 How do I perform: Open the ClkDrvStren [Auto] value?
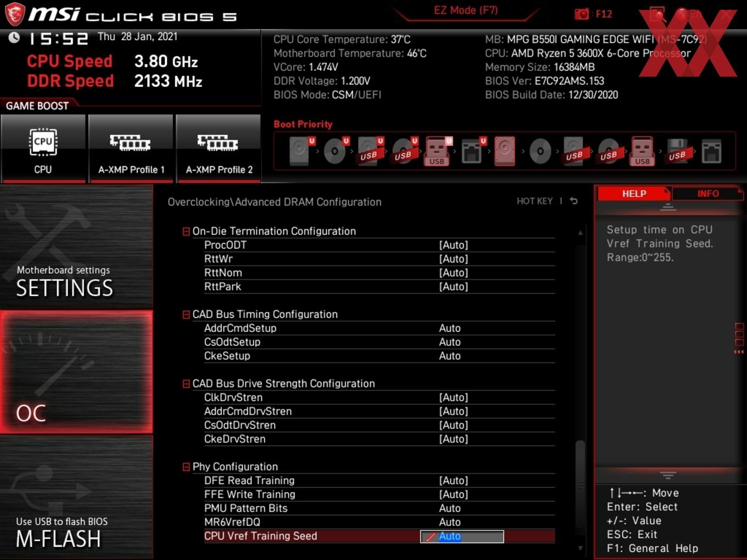coord(454,397)
